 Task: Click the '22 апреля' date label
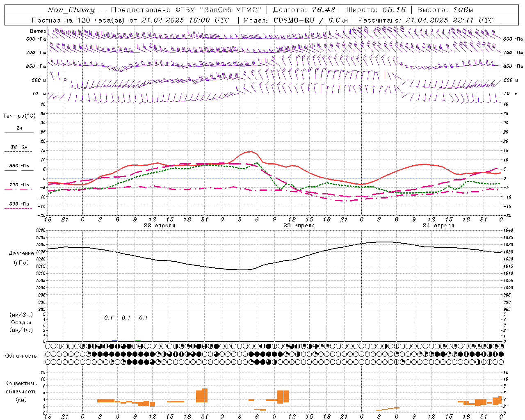tap(159, 226)
